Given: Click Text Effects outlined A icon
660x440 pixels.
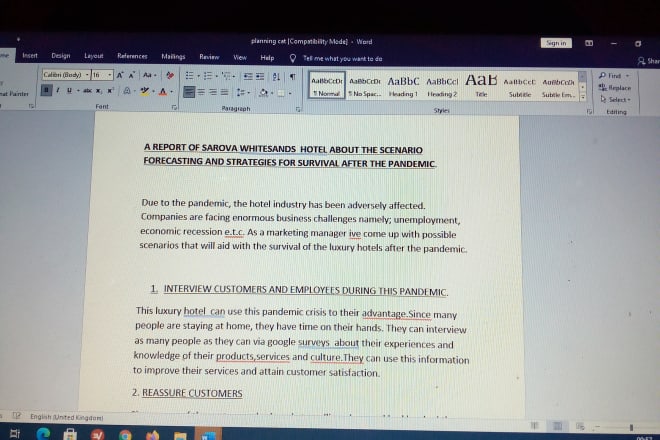Looking at the screenshot, I should click(x=127, y=91).
